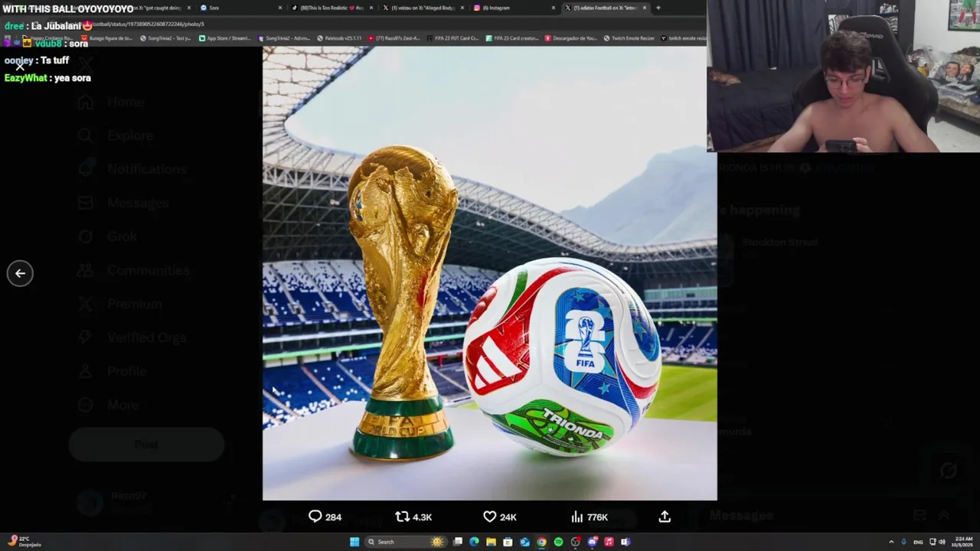This screenshot has width=980, height=551.
Task: Open the 'Descargador de You...' bookmark
Action: (x=570, y=38)
